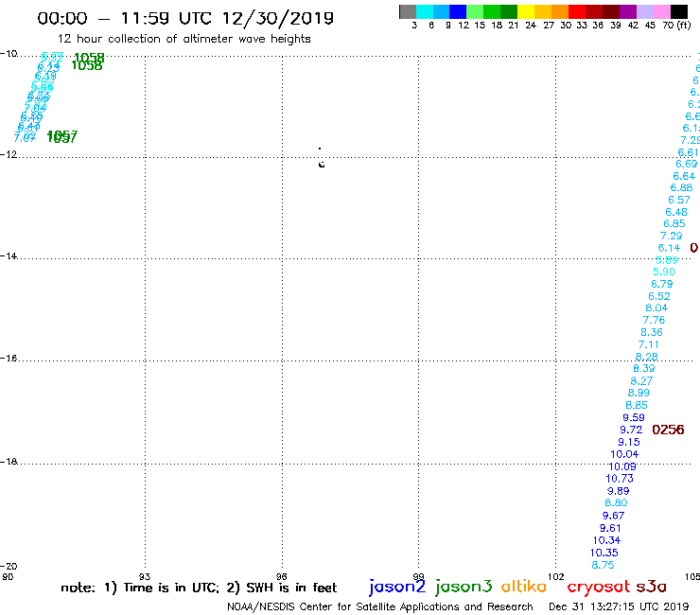Click the NOAA/NESDIS Center credit line
This screenshot has width=700, height=615.
(380, 606)
